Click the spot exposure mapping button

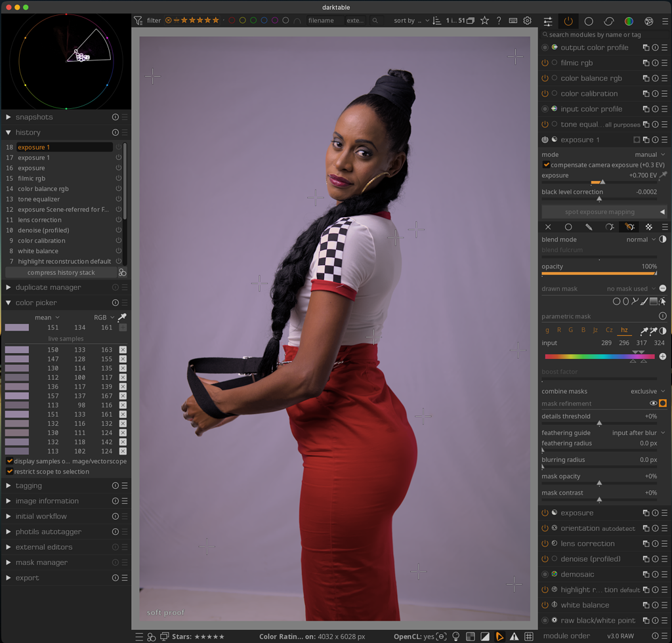599,211
